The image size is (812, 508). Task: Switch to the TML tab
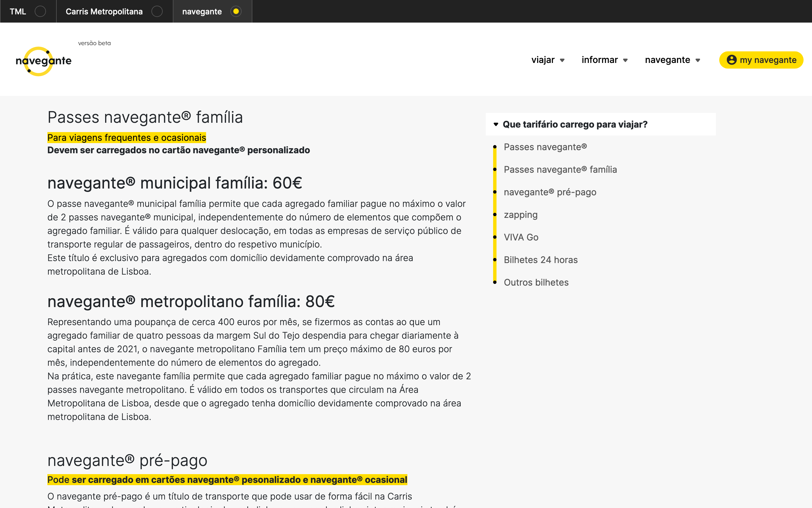28,11
